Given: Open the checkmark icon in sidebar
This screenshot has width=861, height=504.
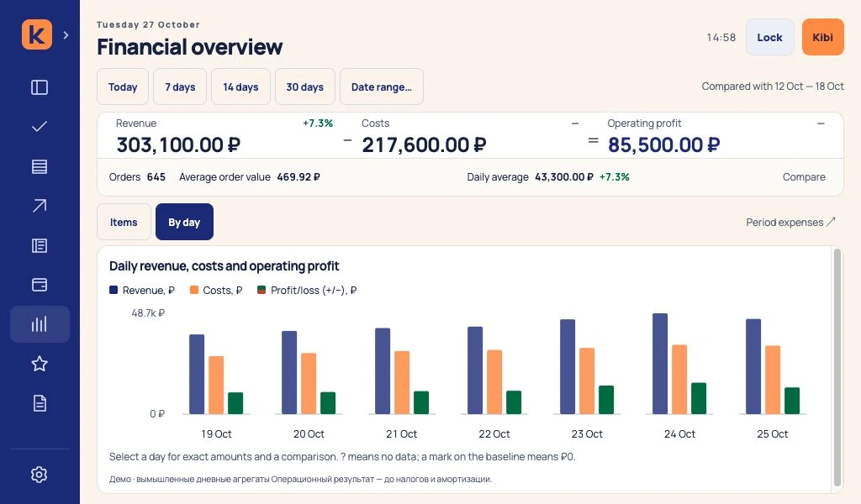Looking at the screenshot, I should (x=40, y=127).
